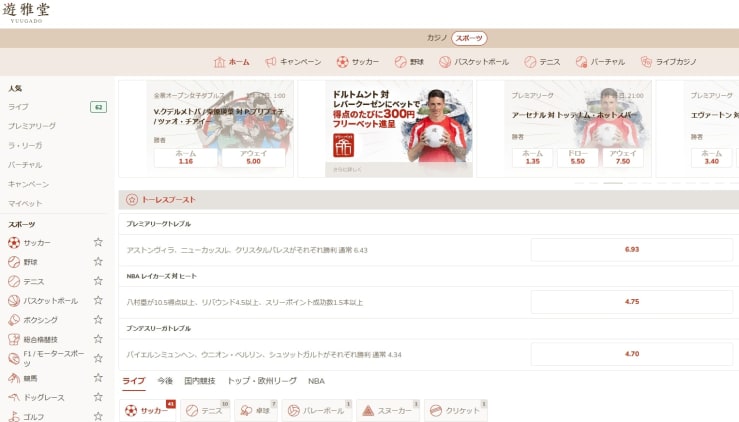
Task: Filter live events by バレーボール
Action: (317, 411)
